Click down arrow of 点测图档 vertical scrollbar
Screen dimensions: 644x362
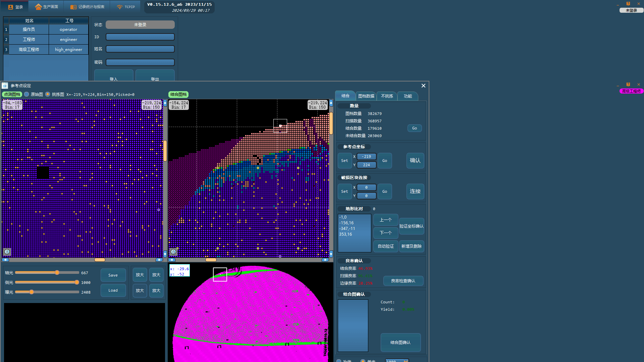tap(165, 253)
